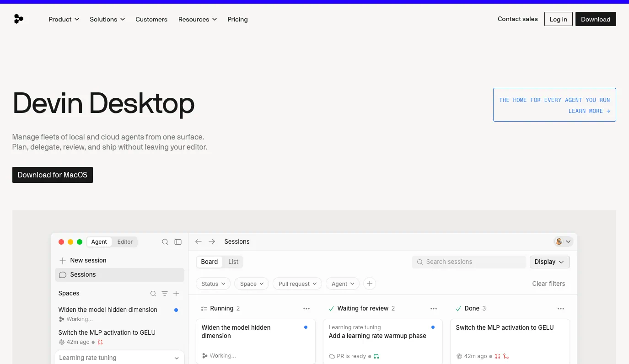Expand the Learning rate tuning space
629x364 pixels.
pos(119,358)
